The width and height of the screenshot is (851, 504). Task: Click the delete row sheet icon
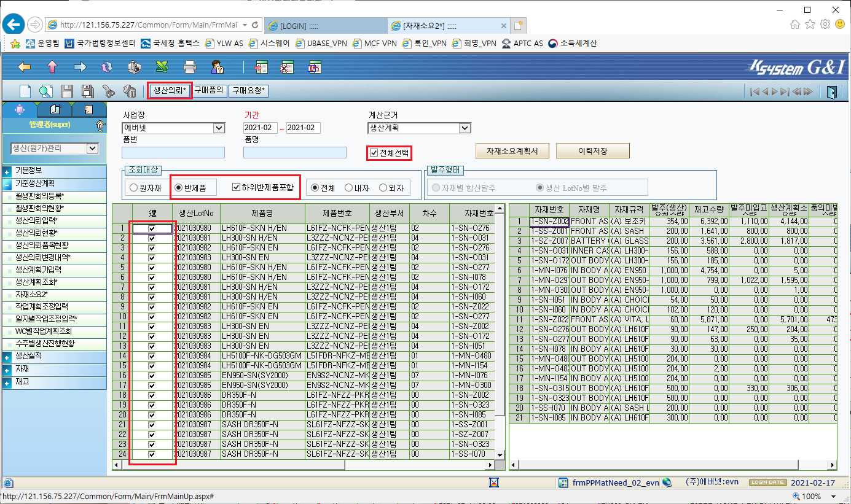(286, 66)
